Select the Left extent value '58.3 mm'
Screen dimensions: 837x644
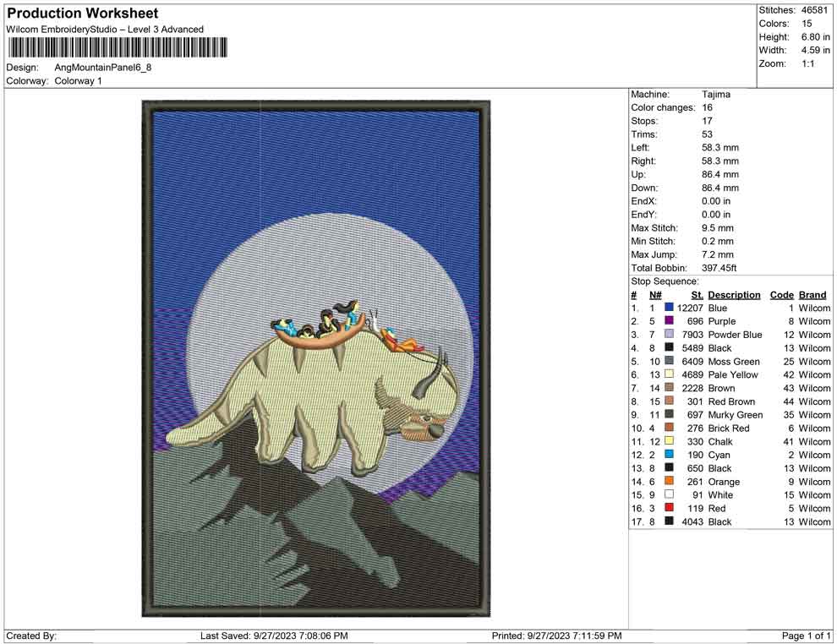tap(720, 147)
